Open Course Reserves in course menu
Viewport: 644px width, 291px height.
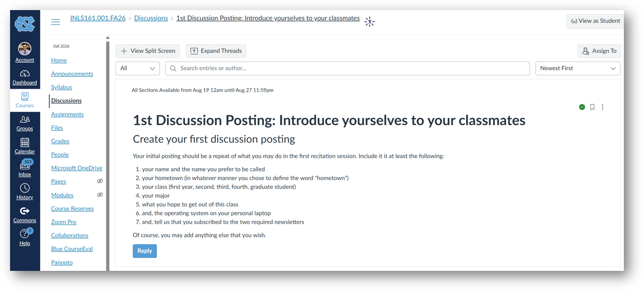click(72, 209)
